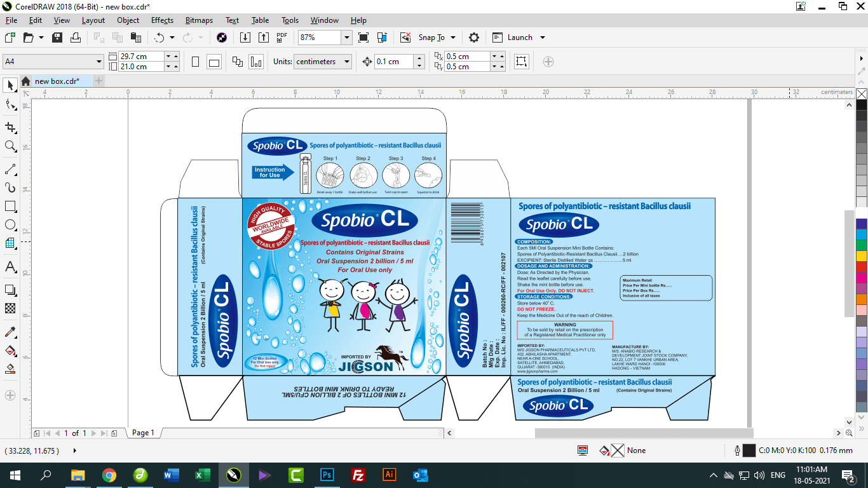This screenshot has width=868, height=488.
Task: Select the Interactive fill bucket tool
Action: (10, 350)
